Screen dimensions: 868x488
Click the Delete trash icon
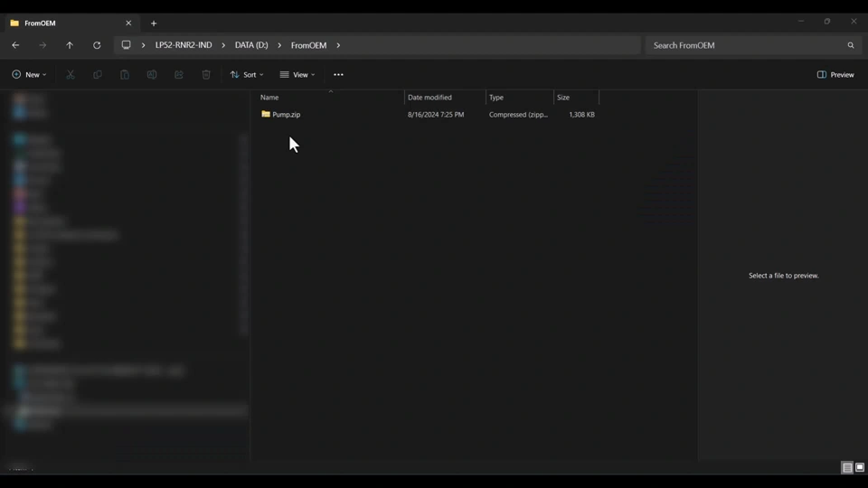pyautogui.click(x=206, y=75)
